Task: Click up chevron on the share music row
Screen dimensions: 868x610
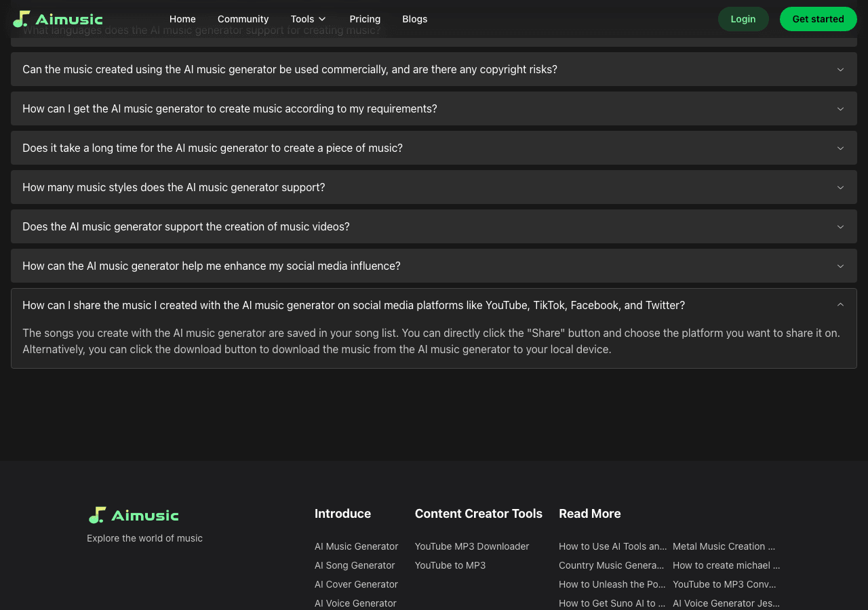Action: [x=840, y=305]
